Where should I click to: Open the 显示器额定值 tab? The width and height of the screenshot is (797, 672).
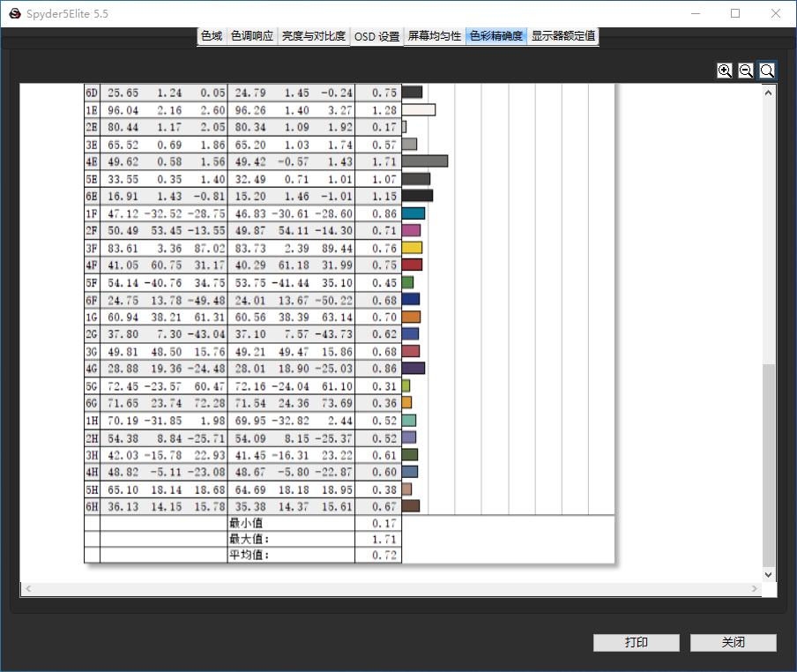563,36
